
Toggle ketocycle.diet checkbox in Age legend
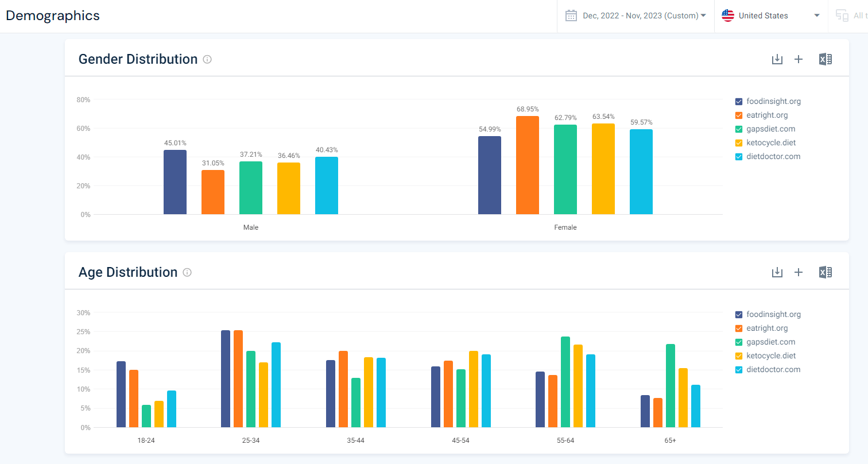(739, 356)
